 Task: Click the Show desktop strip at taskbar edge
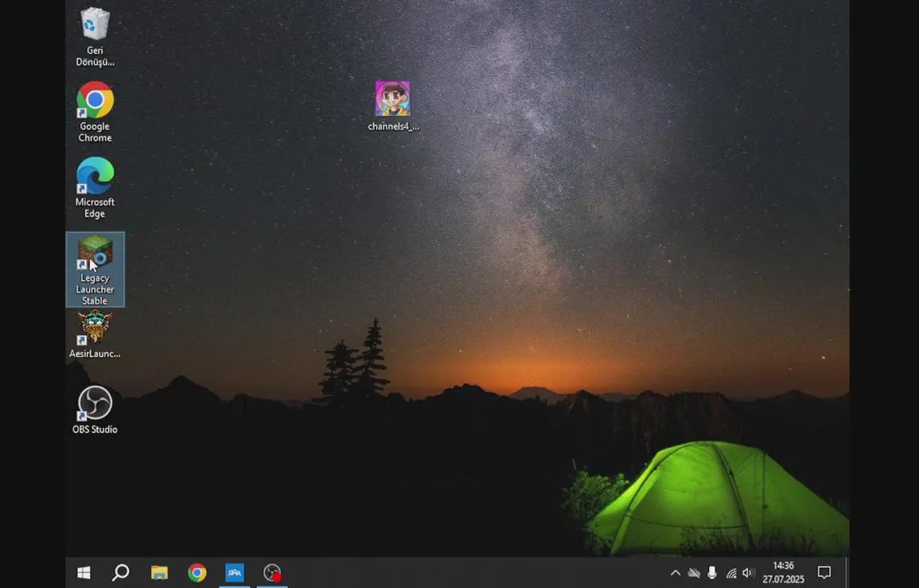click(x=847, y=572)
